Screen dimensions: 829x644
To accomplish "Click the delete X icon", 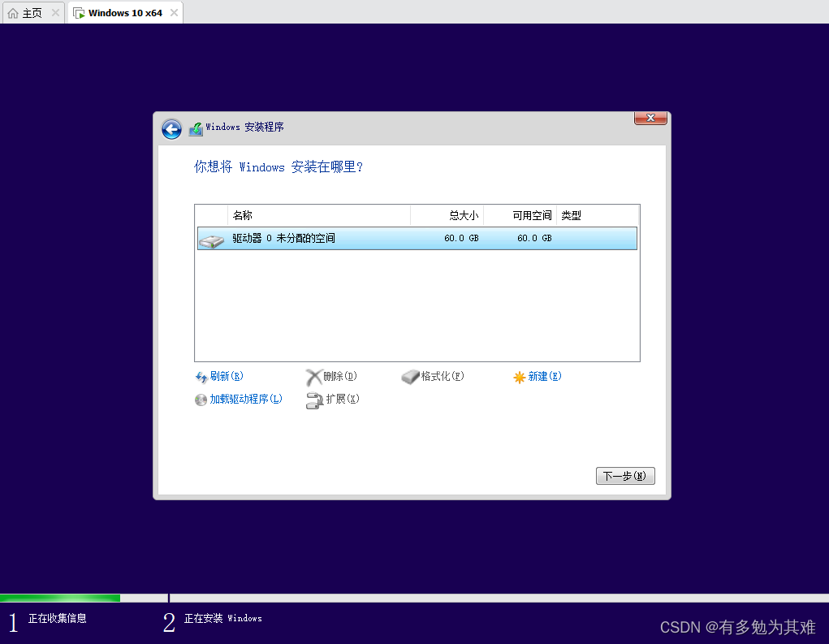I will [313, 377].
